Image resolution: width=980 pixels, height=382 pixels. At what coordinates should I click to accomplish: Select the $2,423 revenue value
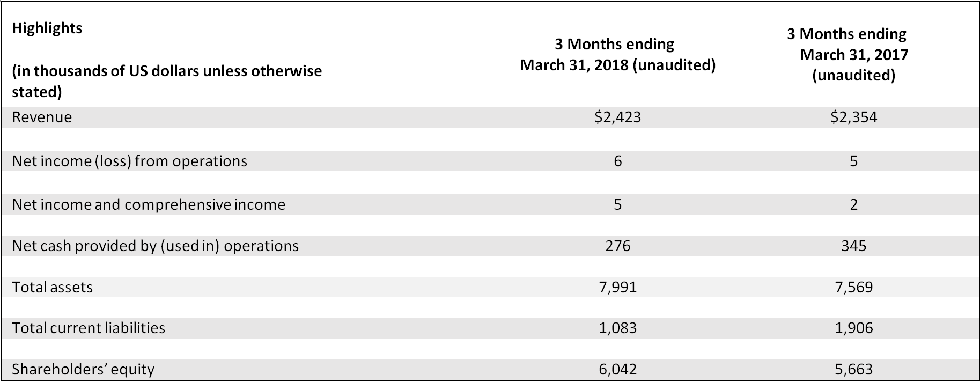coord(617,117)
